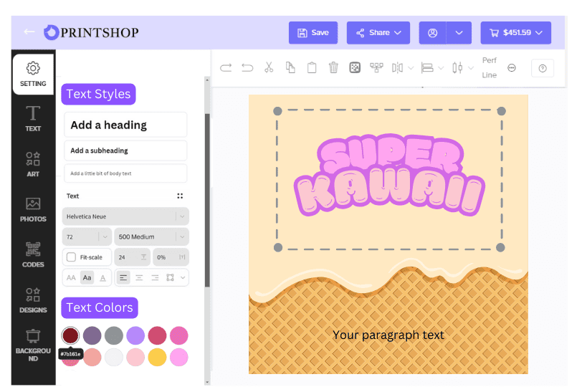Click the distribute spacing icon in the toolbar

[457, 68]
